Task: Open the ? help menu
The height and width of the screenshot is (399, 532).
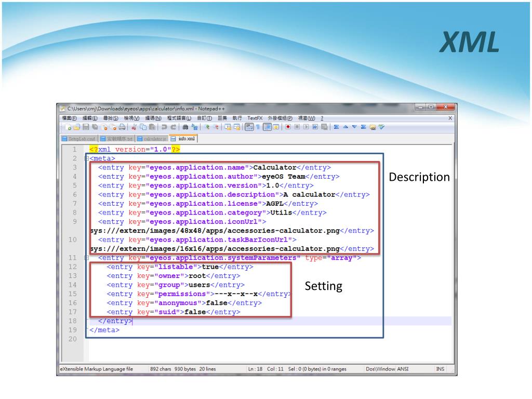Action: click(322, 118)
